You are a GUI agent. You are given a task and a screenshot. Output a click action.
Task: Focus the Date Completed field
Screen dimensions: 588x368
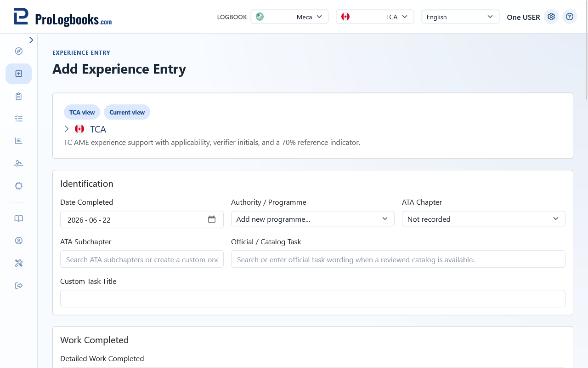(142, 219)
